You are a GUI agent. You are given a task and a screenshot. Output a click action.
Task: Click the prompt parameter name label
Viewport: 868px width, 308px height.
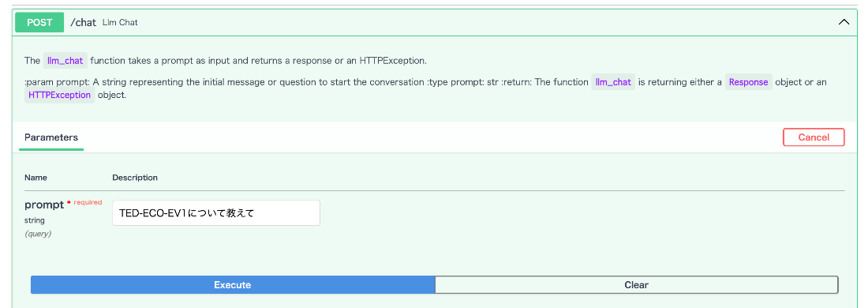44,205
